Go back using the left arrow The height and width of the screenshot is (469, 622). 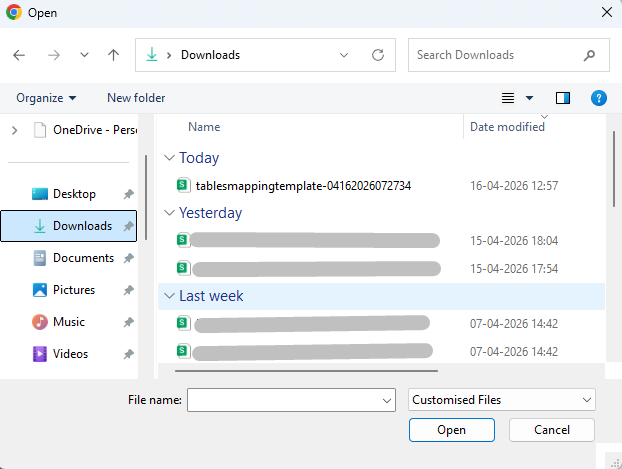click(x=19, y=55)
